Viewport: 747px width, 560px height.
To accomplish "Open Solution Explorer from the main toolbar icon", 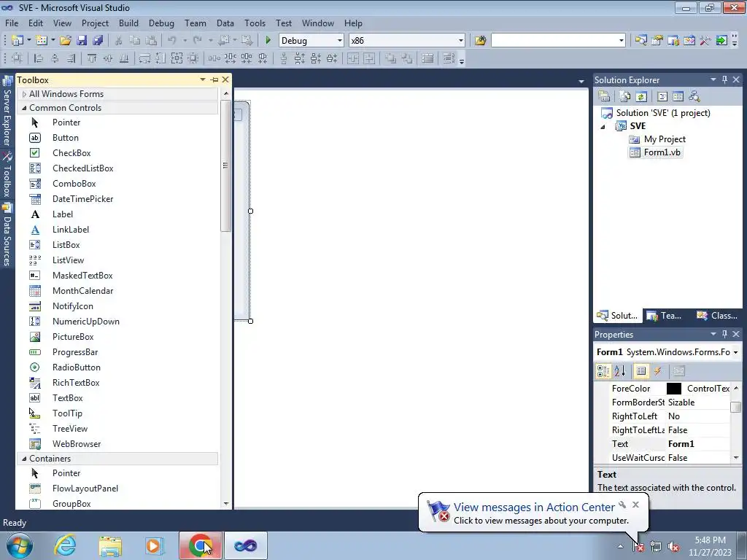I will [640, 41].
